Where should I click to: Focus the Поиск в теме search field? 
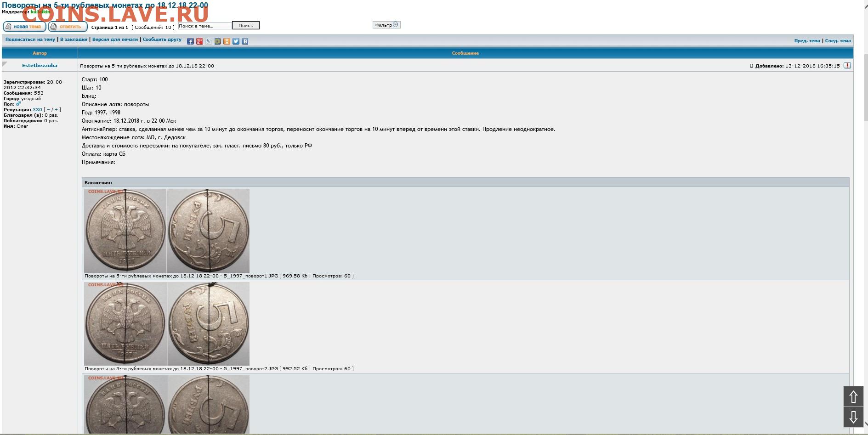205,26
